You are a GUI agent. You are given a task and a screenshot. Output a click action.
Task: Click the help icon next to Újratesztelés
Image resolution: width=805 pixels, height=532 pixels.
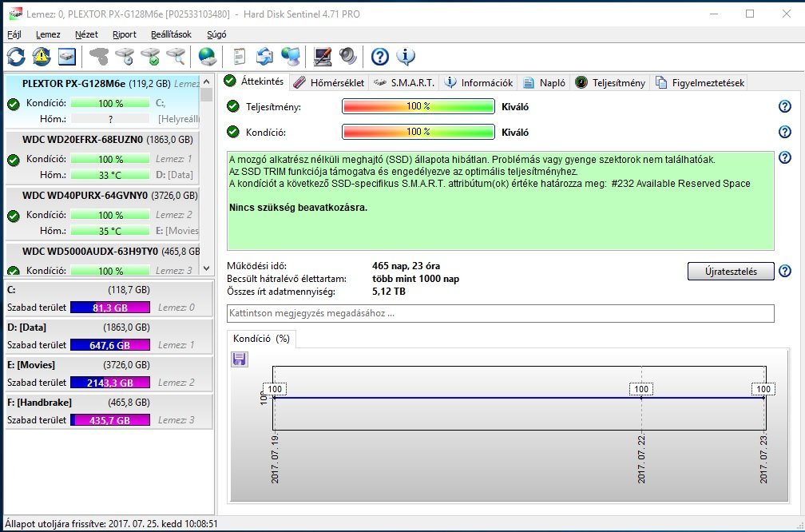pyautogui.click(x=785, y=271)
